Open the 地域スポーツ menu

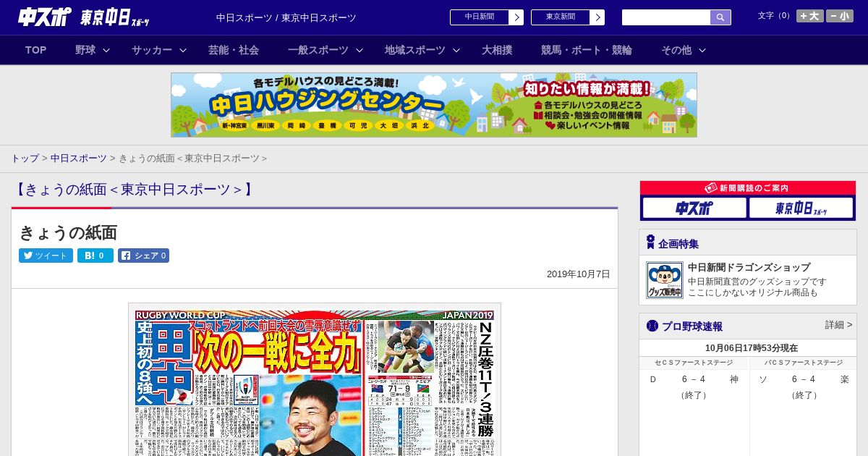(415, 50)
